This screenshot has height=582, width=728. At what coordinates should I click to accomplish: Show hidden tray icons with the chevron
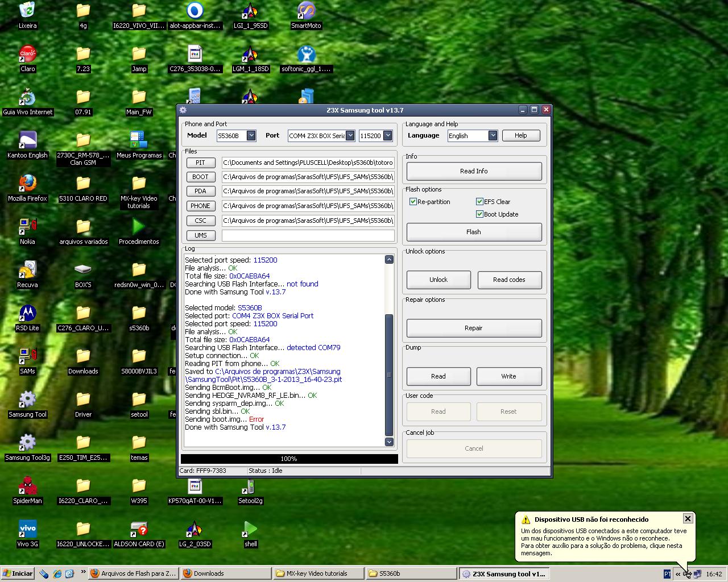(678, 574)
